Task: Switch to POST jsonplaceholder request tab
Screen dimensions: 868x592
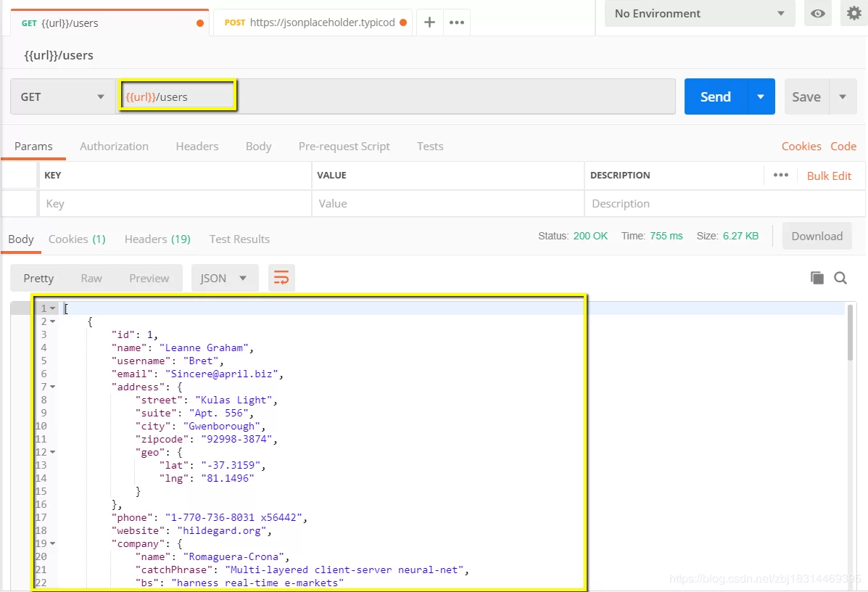Action: [x=313, y=22]
